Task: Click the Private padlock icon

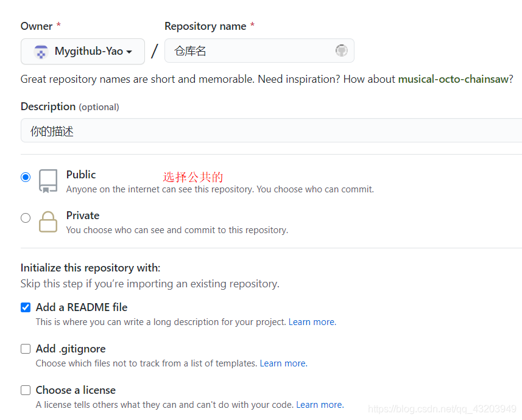Action: coord(48,222)
